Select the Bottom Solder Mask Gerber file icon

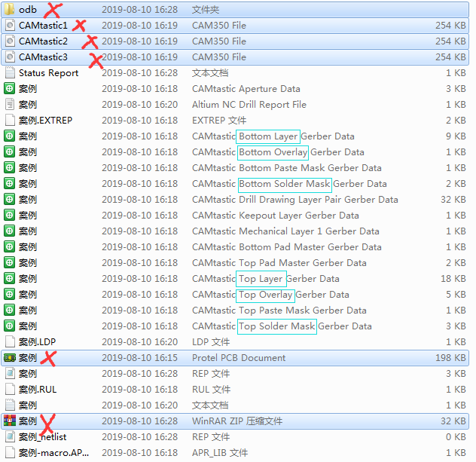point(10,184)
